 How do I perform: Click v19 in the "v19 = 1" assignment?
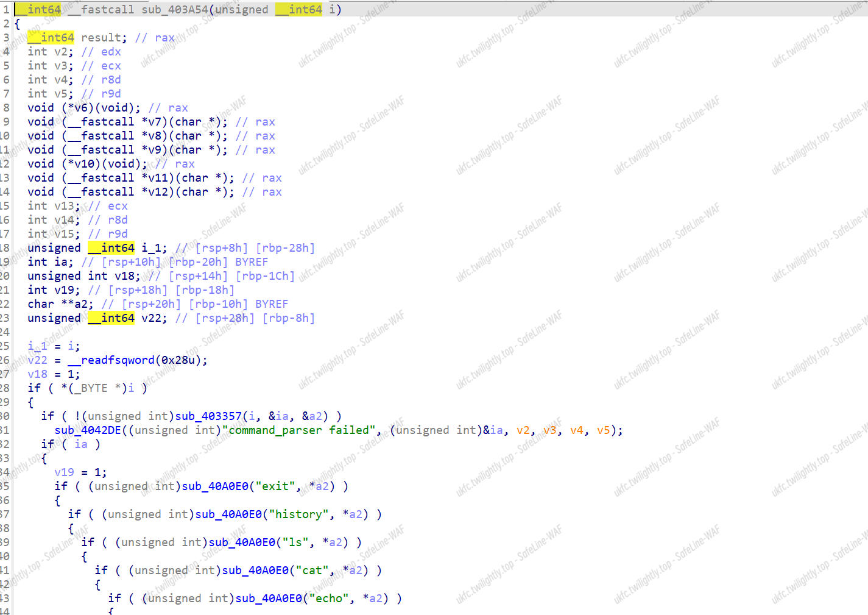pos(64,472)
